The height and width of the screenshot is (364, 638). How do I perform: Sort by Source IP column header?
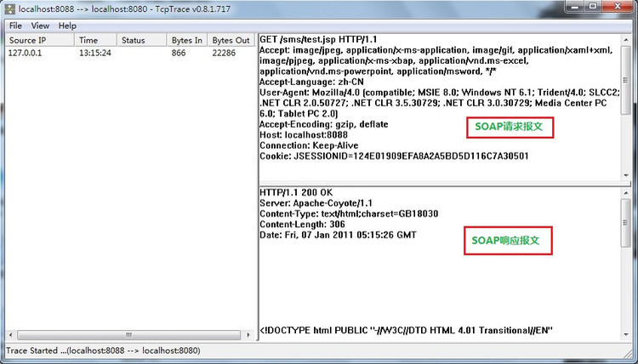tap(40, 40)
